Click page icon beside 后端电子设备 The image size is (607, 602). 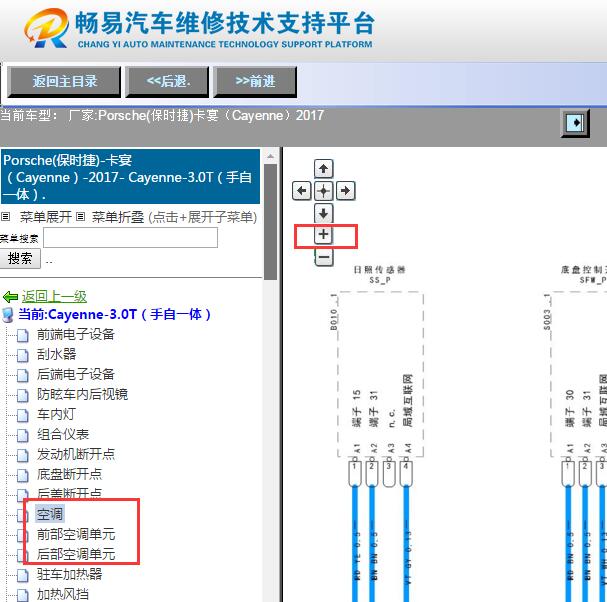(23, 375)
